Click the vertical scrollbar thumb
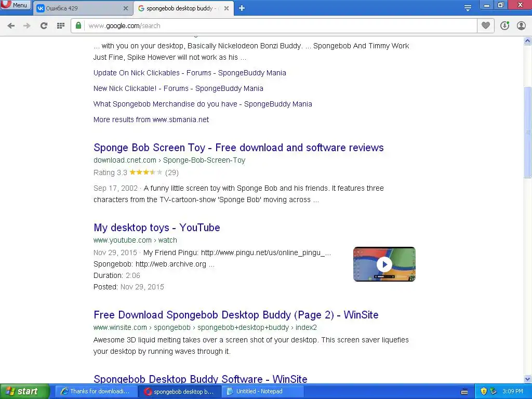Screen dimensions: 532x399 point(528,132)
